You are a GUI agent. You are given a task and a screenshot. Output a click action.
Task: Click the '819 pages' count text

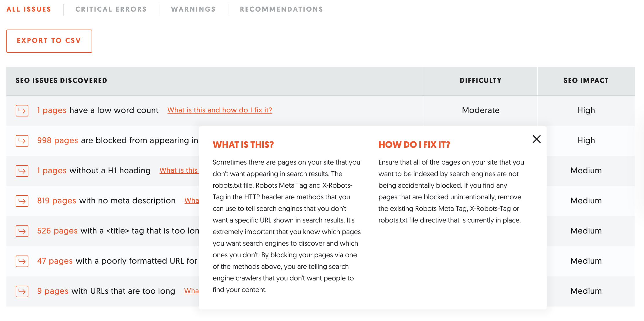tap(57, 200)
